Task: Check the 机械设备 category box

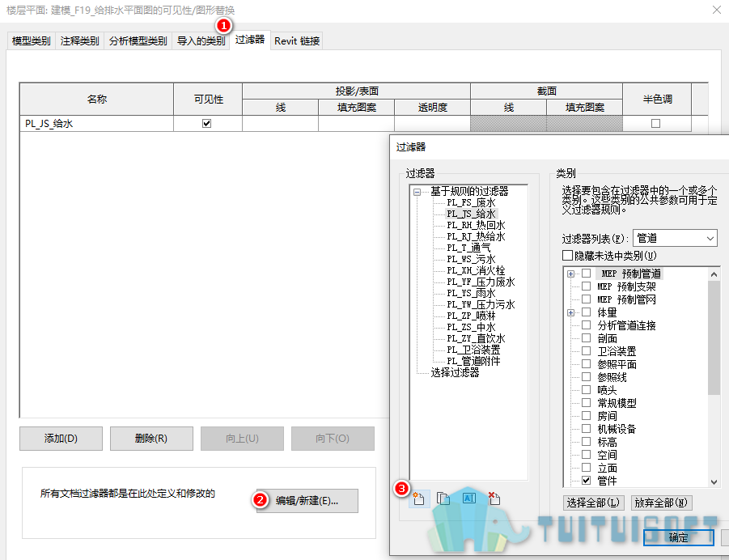Action: 587,429
